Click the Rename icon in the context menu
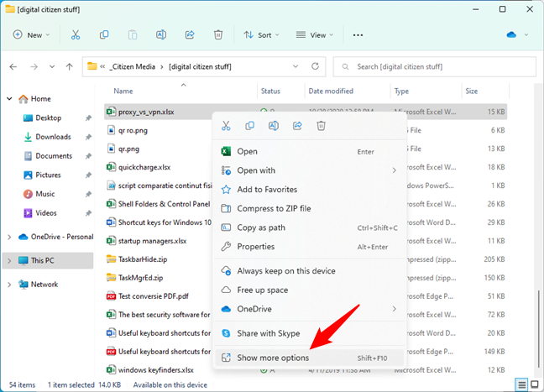Screen dimensions: 544x392 point(273,126)
